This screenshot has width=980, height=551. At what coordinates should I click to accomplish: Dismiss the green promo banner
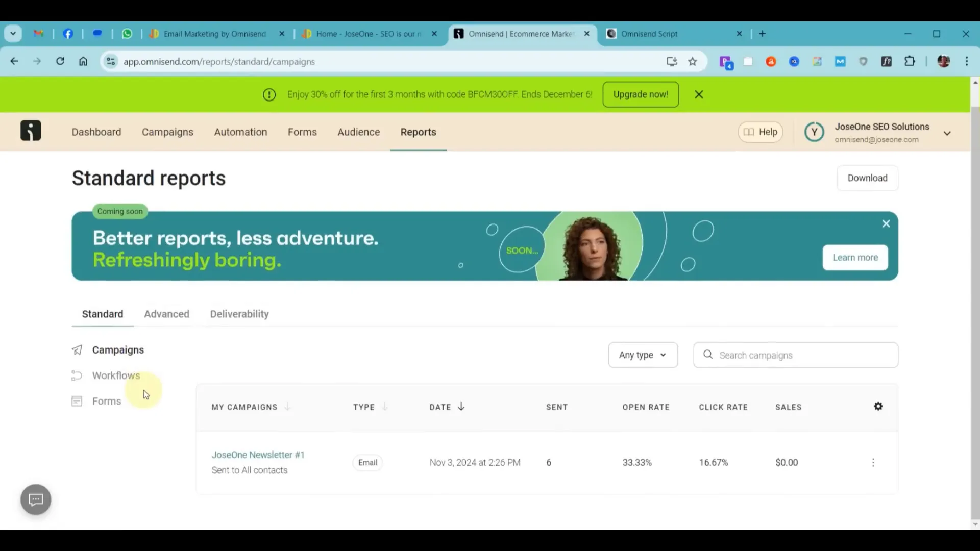[699, 94]
